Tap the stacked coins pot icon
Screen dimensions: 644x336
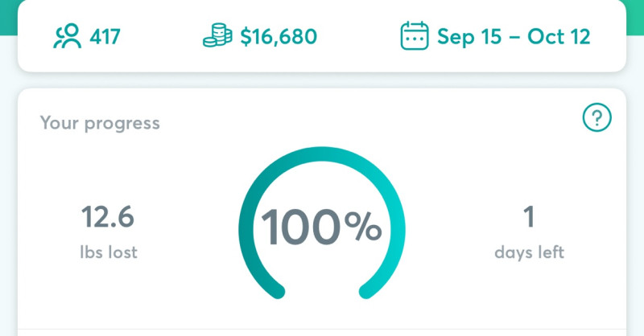(217, 37)
